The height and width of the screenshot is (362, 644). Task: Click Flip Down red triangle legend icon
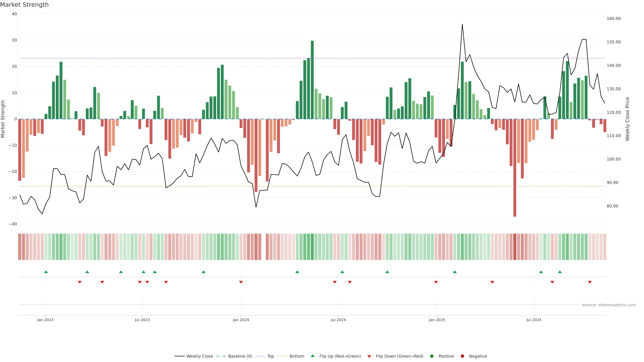[x=369, y=356]
